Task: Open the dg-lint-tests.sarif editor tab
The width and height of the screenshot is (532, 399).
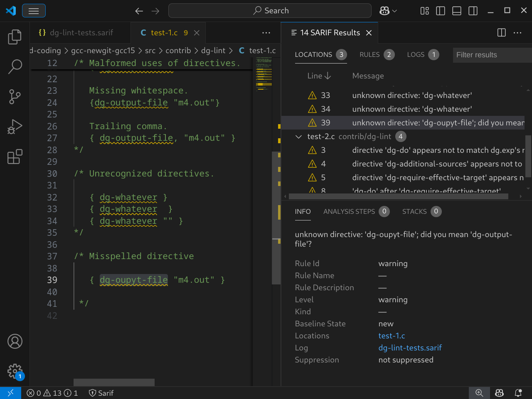Action: [81, 33]
